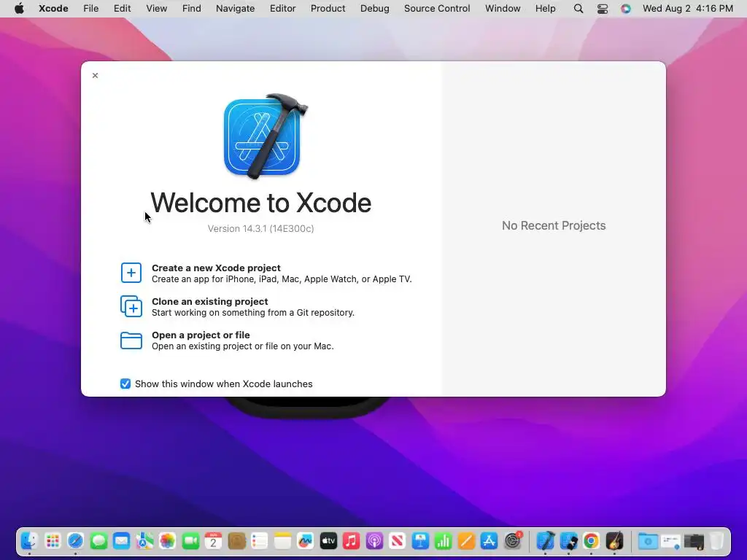The image size is (747, 560).
Task: Open Google Chrome from the Dock
Action: (x=591, y=541)
